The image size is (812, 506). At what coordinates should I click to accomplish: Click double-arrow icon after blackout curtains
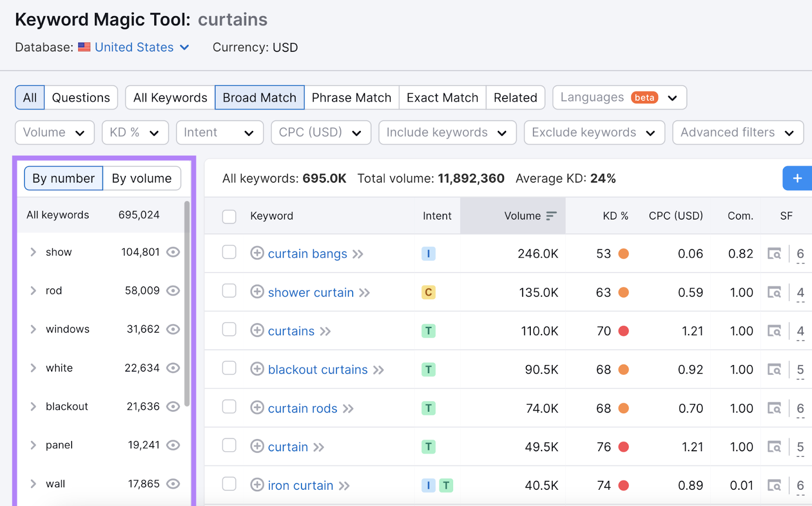[x=379, y=370]
